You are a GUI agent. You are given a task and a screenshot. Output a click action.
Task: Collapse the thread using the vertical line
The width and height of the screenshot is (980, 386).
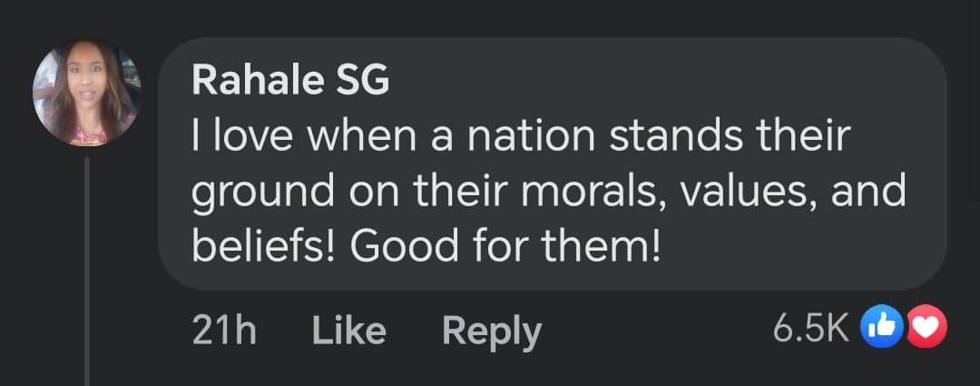pyautogui.click(x=87, y=272)
